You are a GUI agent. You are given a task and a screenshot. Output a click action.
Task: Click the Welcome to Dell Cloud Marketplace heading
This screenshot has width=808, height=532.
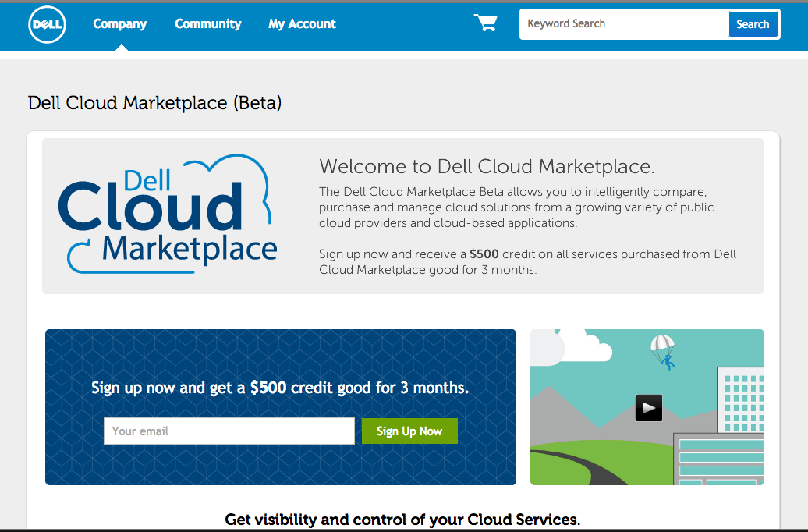(487, 166)
